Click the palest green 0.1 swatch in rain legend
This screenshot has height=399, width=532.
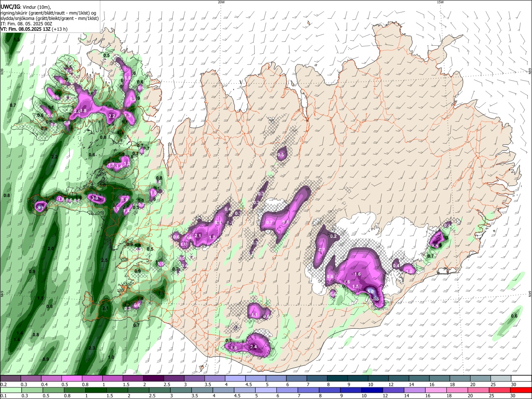11,390
